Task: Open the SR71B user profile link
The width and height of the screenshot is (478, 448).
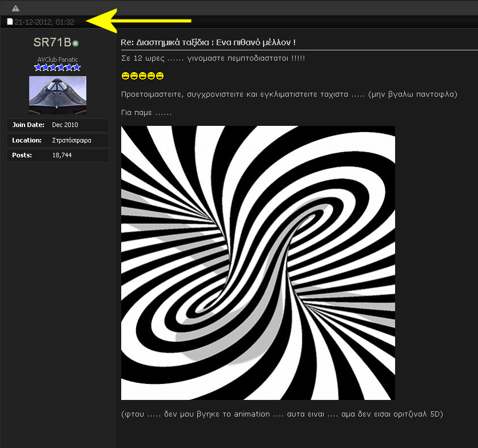Action: click(x=52, y=42)
